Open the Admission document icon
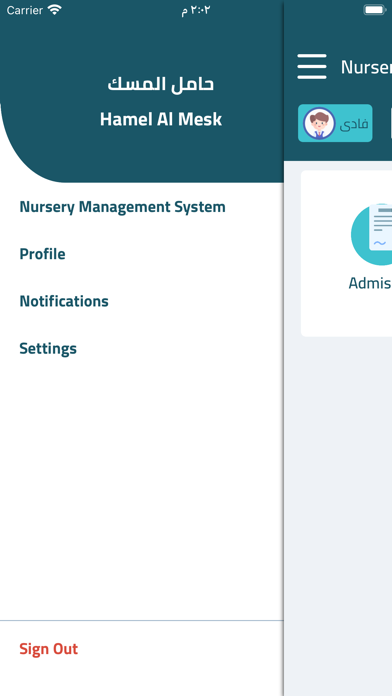This screenshot has width=392, height=696. [x=372, y=234]
